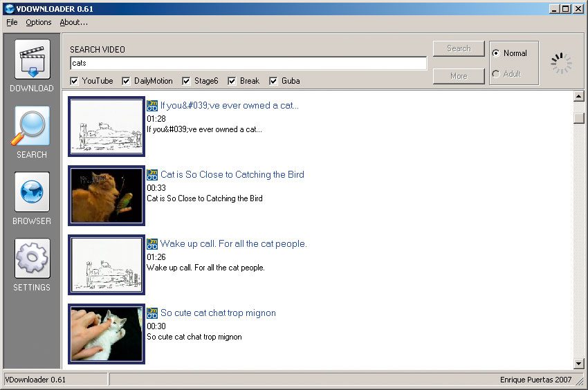
Task: Uncheck the YouTube checkbox
Action: (x=74, y=81)
